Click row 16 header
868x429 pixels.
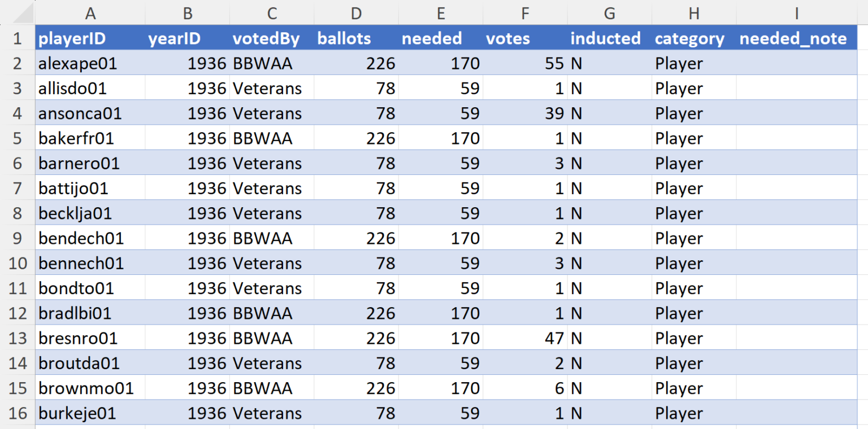point(17,413)
